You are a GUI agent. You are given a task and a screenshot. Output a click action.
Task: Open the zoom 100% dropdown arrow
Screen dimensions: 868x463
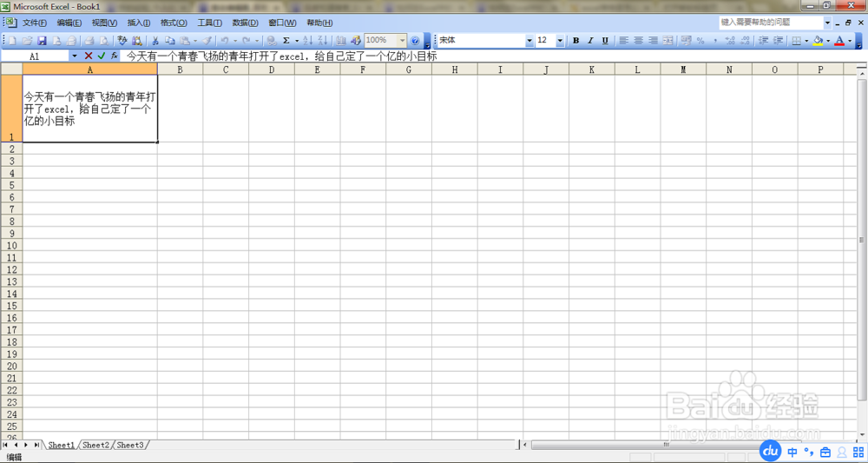pyautogui.click(x=403, y=41)
